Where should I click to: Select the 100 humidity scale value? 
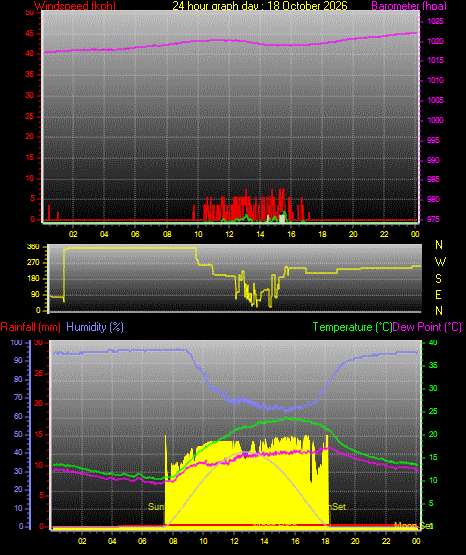click(x=17, y=343)
